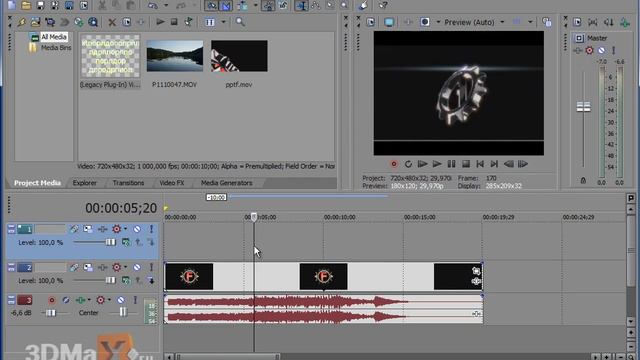Open the Media Bins folder
Viewport: 640px width, 360px height.
[56, 47]
